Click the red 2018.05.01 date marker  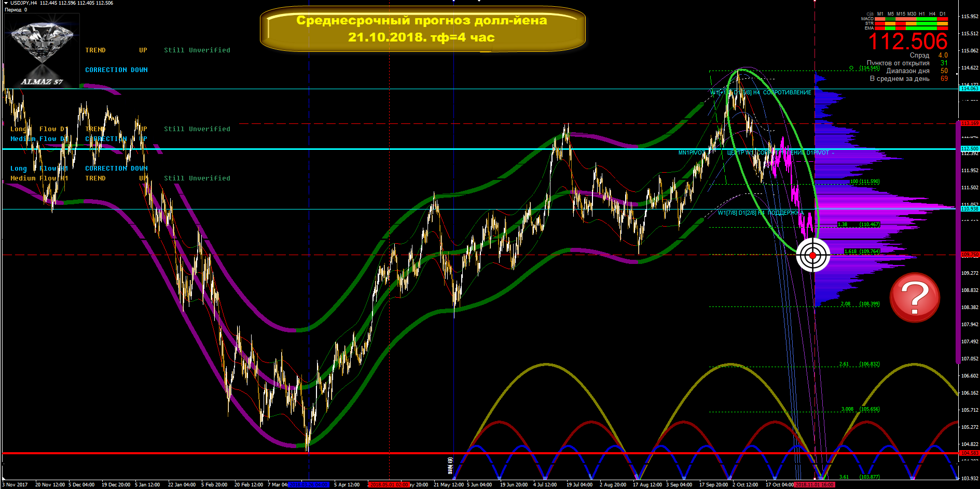[388, 485]
